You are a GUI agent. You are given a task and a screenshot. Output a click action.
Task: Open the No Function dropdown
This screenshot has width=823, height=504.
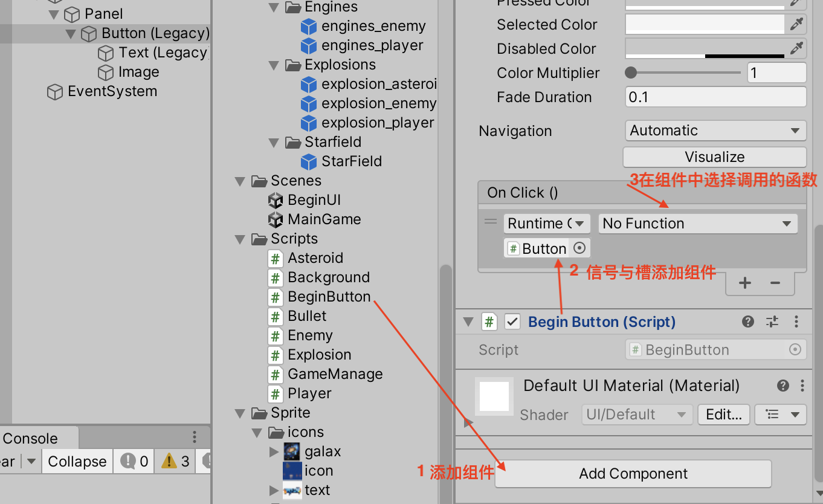[697, 224]
